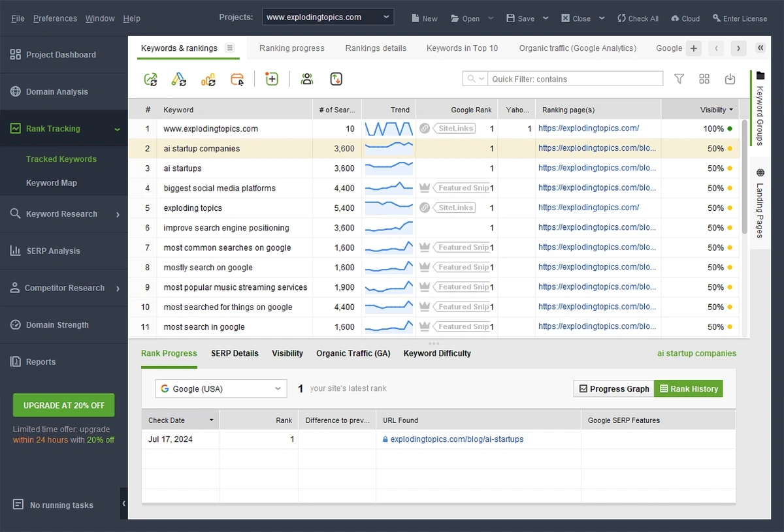
Task: Open the Projects dropdown
Action: coord(328,17)
